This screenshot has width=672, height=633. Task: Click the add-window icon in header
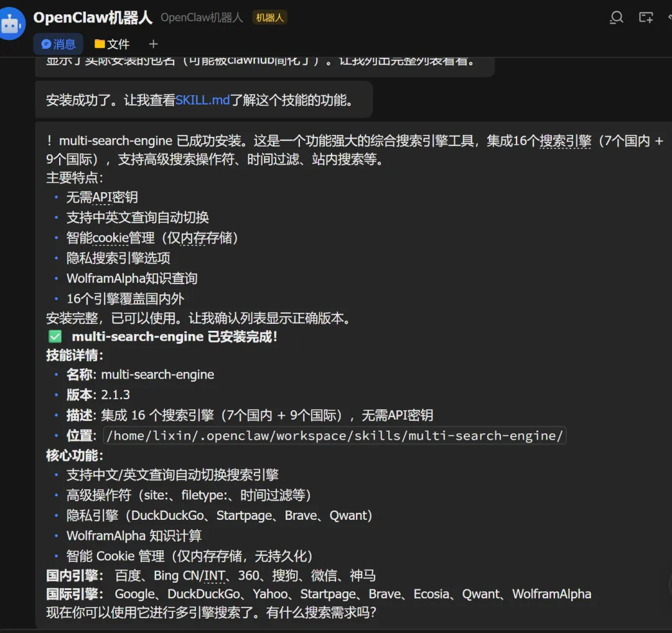(x=646, y=17)
